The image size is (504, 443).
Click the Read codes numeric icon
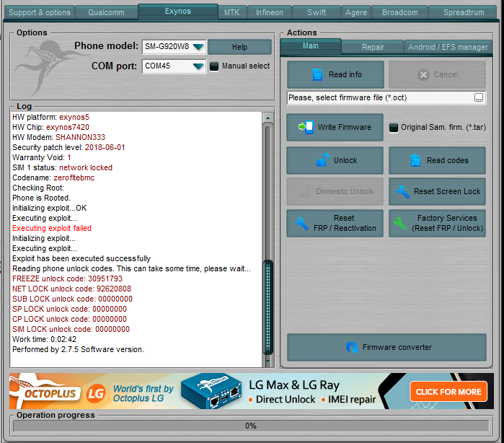click(415, 160)
